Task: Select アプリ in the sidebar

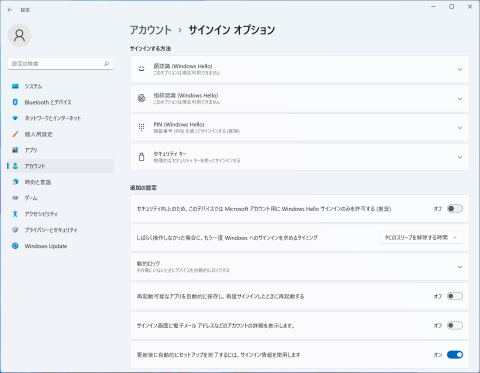Action: 60,150
